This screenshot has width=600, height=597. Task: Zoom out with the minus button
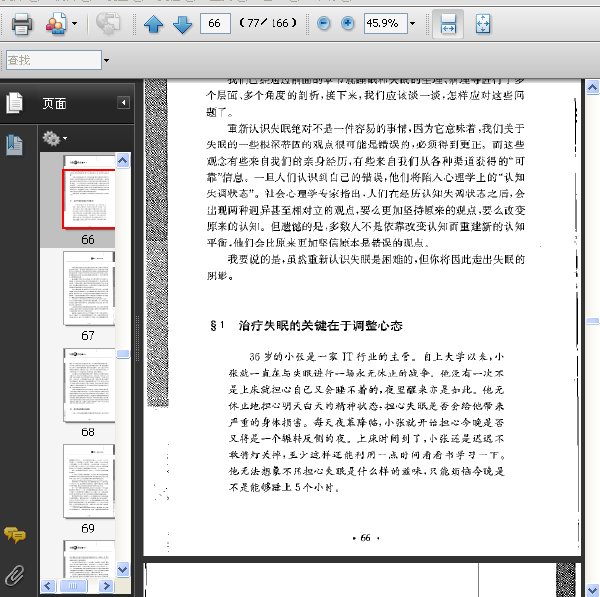point(324,23)
